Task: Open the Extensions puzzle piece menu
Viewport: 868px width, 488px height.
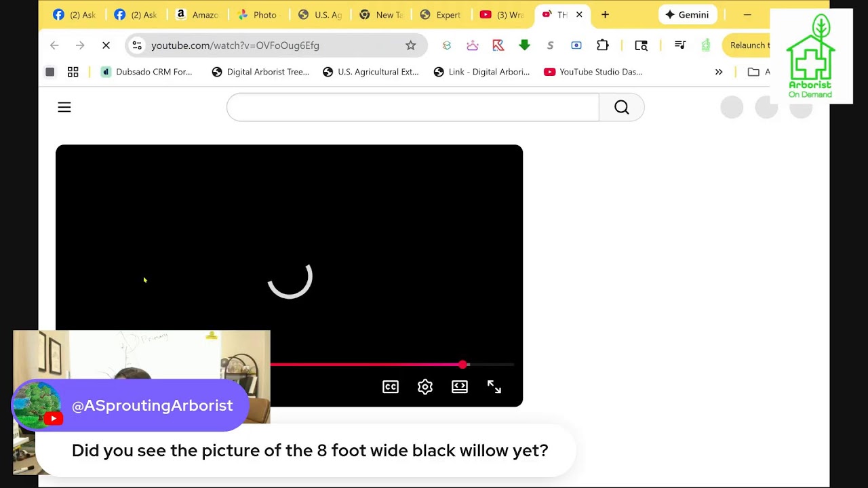Action: pyautogui.click(x=602, y=45)
